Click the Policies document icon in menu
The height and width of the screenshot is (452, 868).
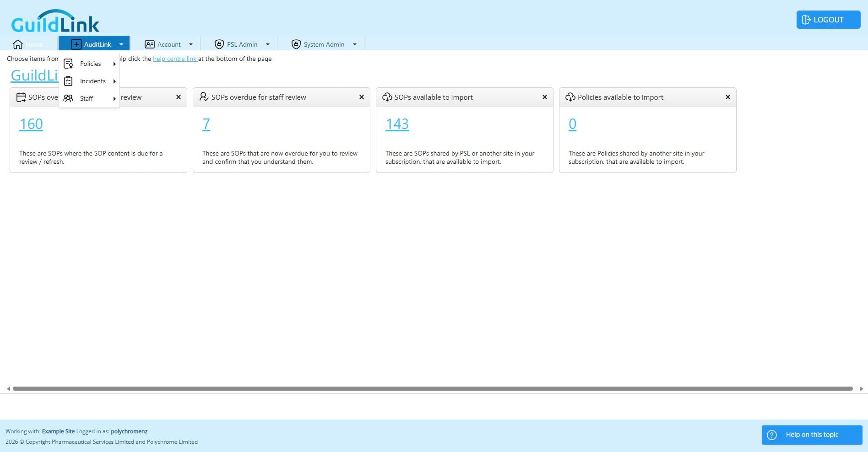[x=68, y=64]
